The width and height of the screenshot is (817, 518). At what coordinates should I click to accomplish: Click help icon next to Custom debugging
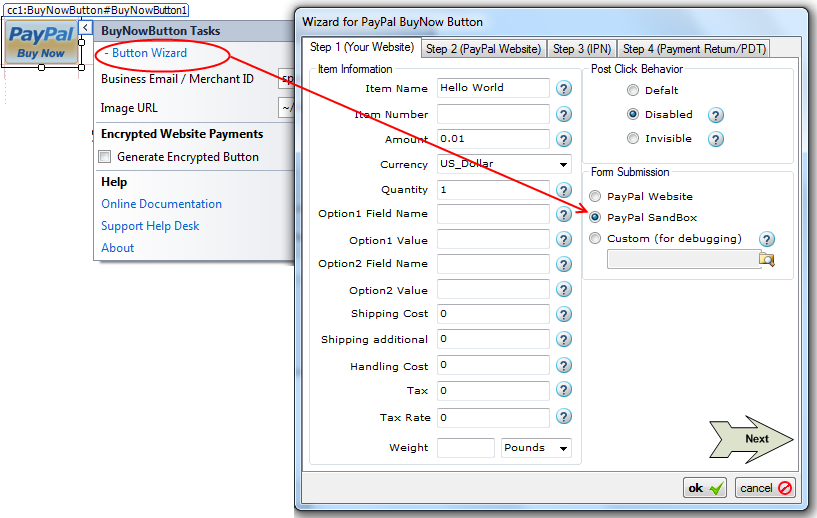click(x=767, y=239)
